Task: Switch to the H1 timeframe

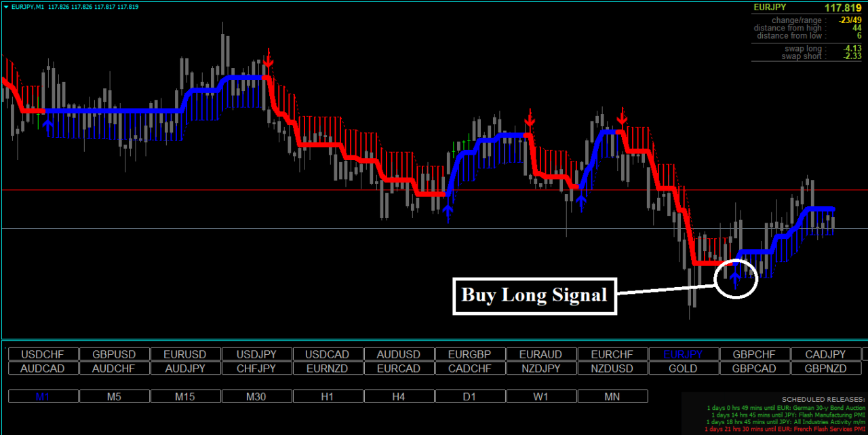Action: pos(328,396)
